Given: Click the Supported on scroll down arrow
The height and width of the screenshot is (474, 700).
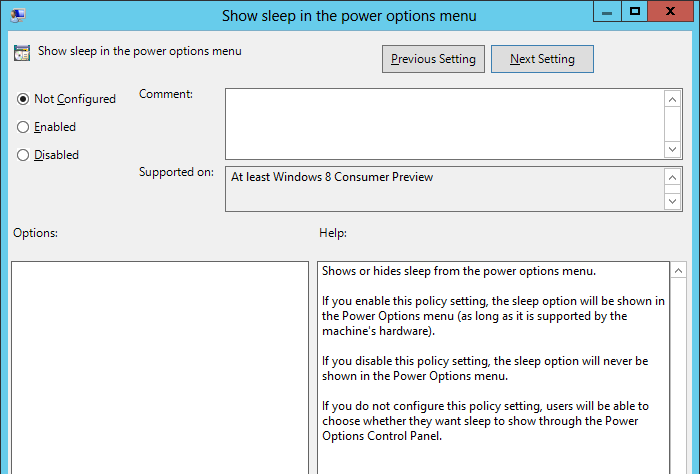Looking at the screenshot, I should pyautogui.click(x=672, y=202).
